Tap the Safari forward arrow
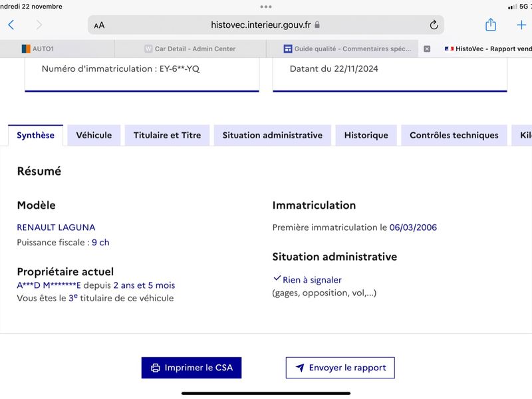Image resolution: width=532 pixels, height=399 pixels. [x=39, y=25]
